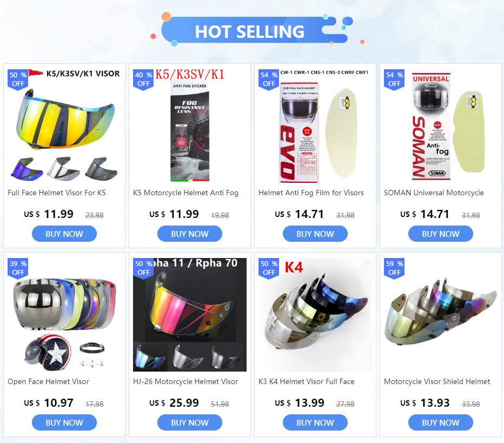Open the K4 stacked visors product image

315,315
